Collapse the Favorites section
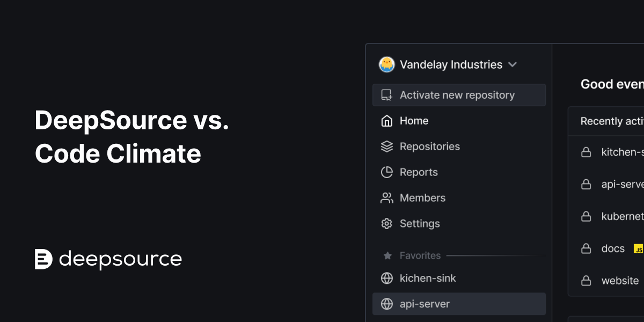 click(x=420, y=255)
